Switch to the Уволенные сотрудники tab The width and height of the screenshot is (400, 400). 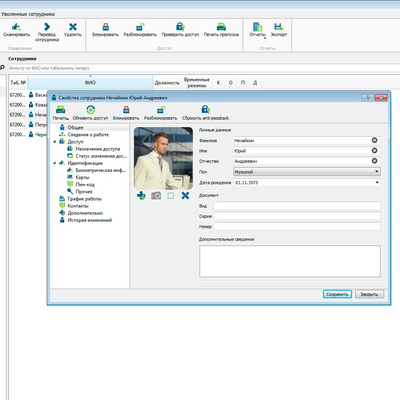tap(28, 14)
